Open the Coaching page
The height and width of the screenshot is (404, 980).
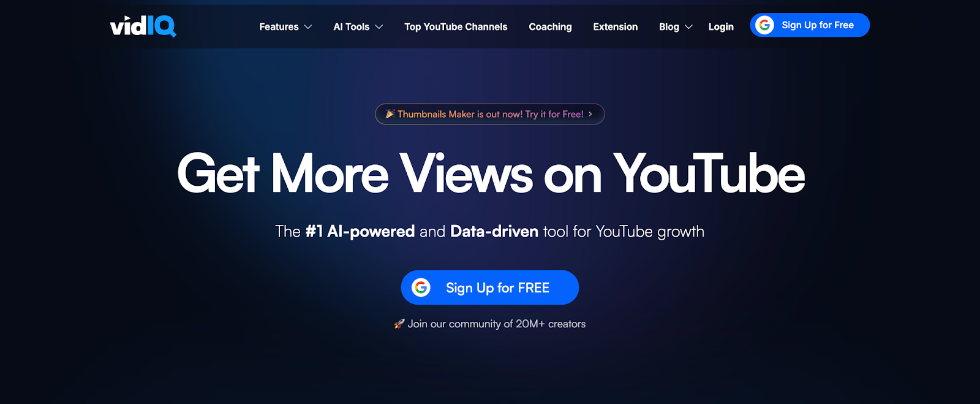(x=550, y=27)
